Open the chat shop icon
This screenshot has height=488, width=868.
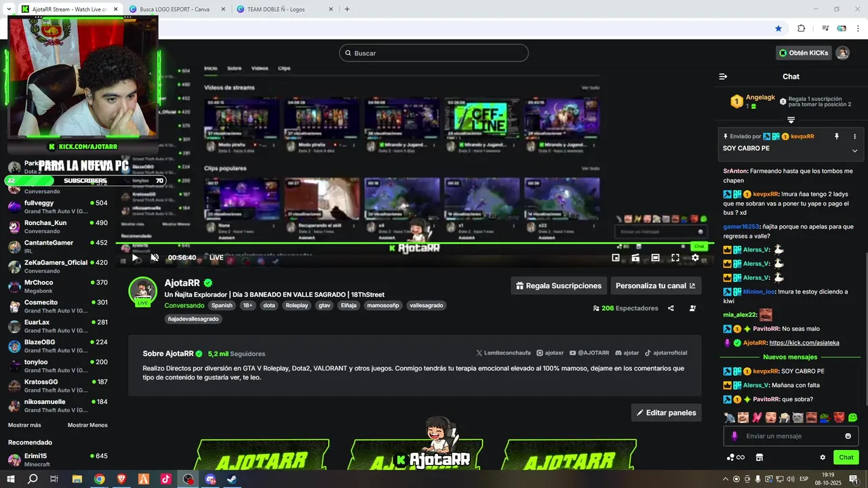click(759, 457)
